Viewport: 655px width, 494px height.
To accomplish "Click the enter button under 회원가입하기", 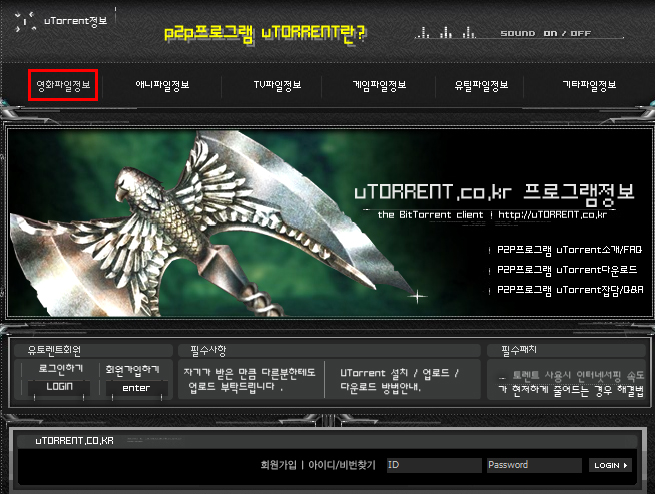I will (137, 388).
